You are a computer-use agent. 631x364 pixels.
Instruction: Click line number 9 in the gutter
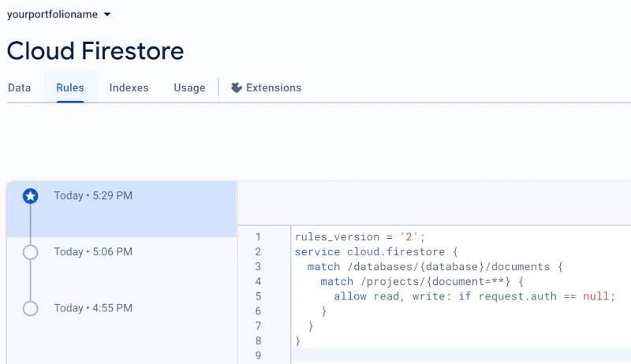(258, 355)
